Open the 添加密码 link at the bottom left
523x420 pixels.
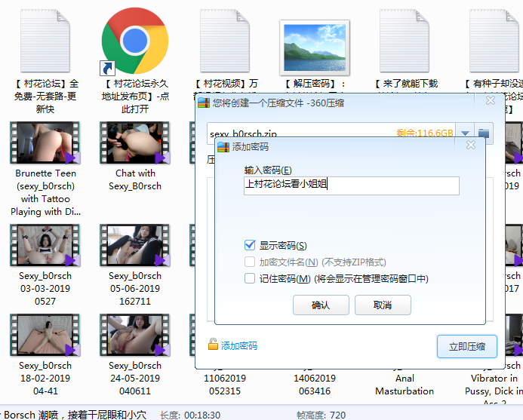coord(238,345)
